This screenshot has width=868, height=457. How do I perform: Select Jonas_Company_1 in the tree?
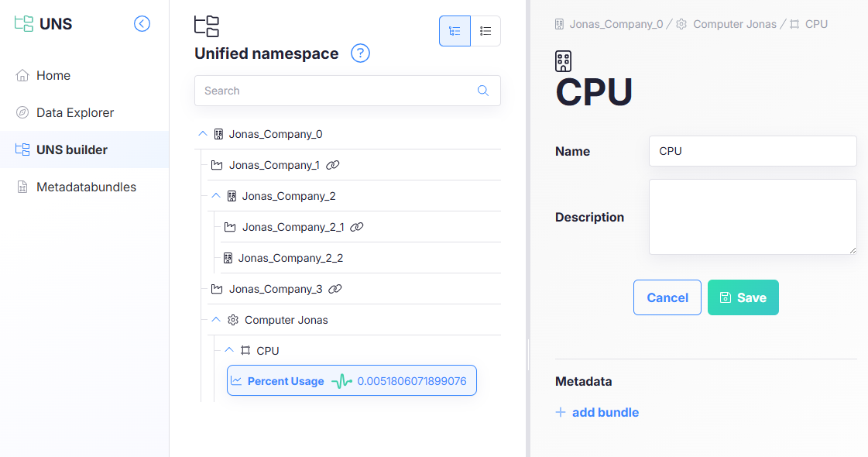pos(274,165)
